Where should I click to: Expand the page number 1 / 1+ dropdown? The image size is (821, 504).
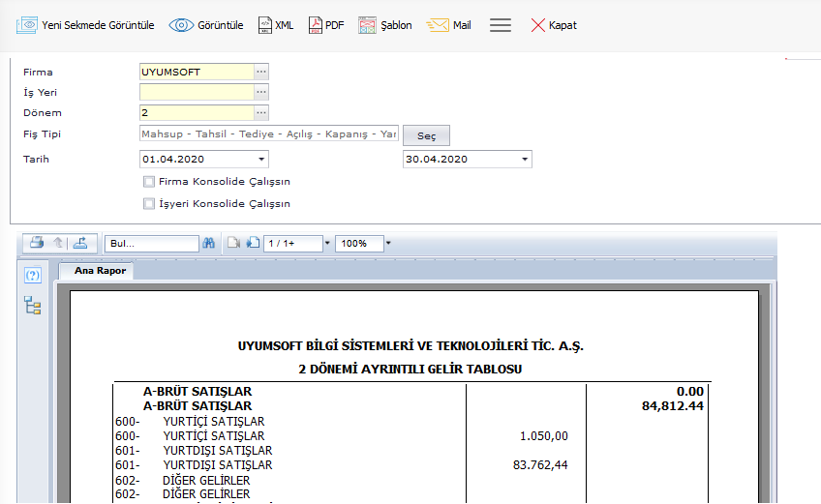click(327, 244)
